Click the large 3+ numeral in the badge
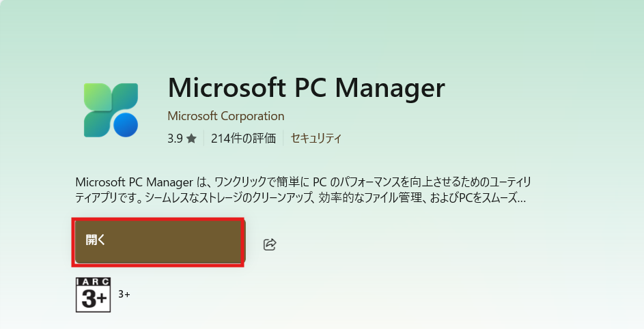Viewport: 644px width, 329px height. point(94,298)
